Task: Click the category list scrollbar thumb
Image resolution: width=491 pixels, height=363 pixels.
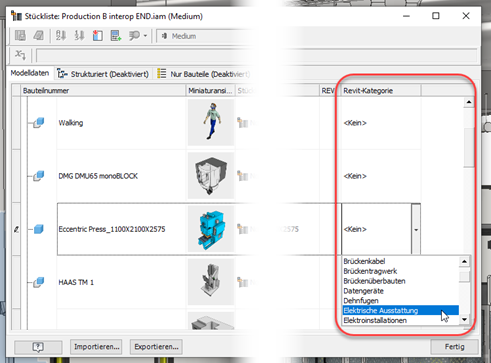Action: coord(464,276)
